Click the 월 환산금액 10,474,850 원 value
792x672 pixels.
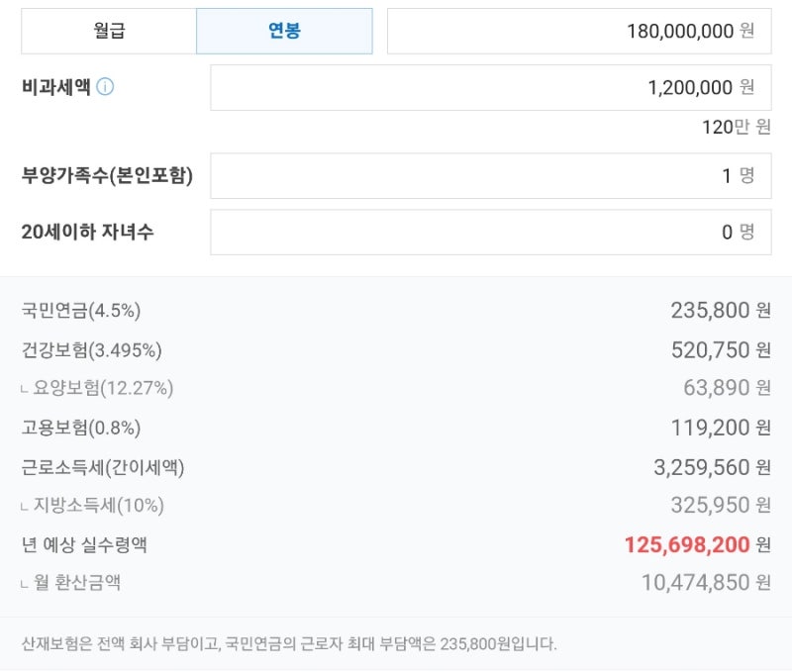(705, 583)
